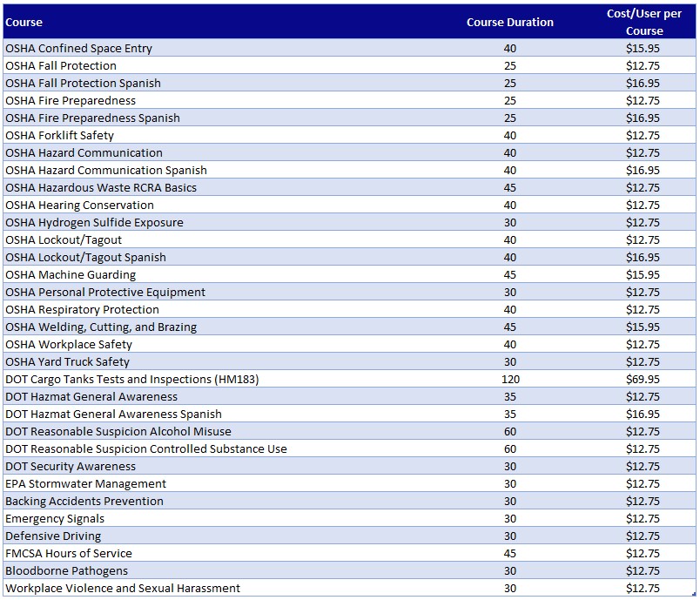
Task: Click duration 30 for Workplace Violence row
Action: click(x=510, y=588)
